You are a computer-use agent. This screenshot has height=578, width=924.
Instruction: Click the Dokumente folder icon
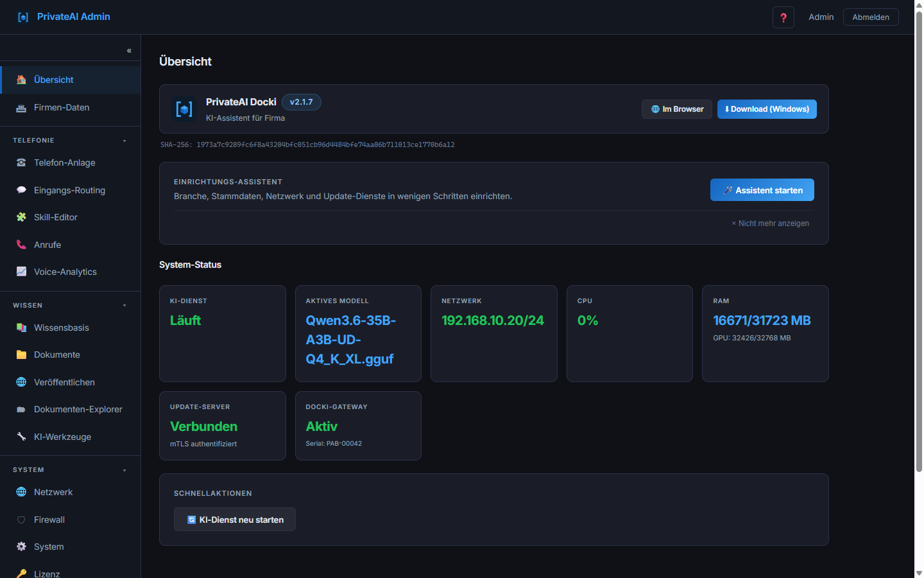pos(21,355)
